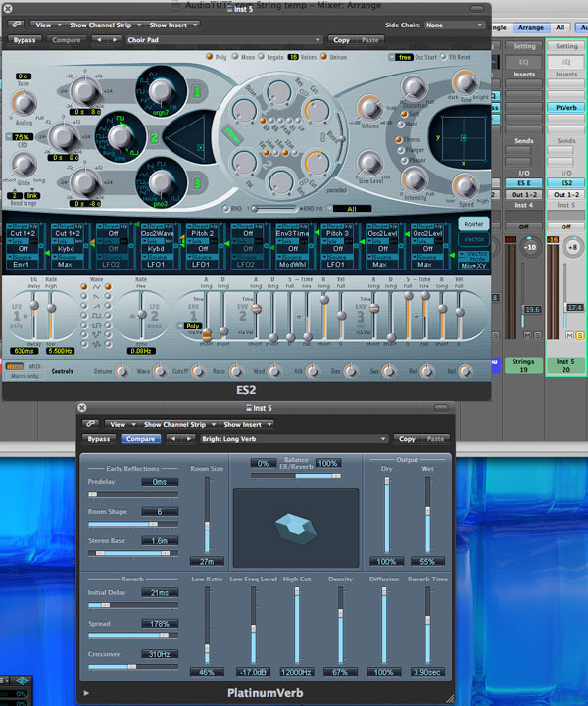
Task: Go to next preset in ES2 window
Action: (x=115, y=40)
